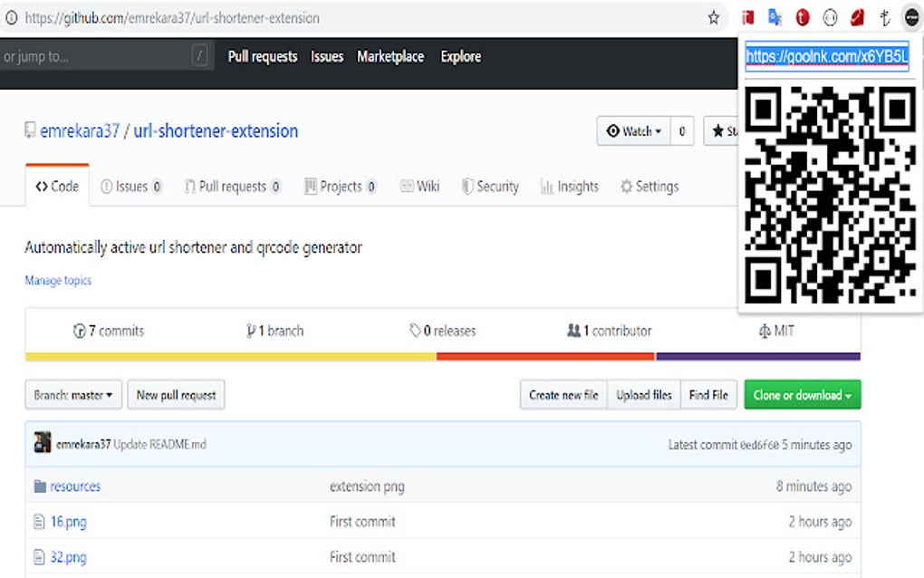This screenshot has width=924, height=578.
Task: Open the Branch: master dropdown
Action: pos(72,394)
